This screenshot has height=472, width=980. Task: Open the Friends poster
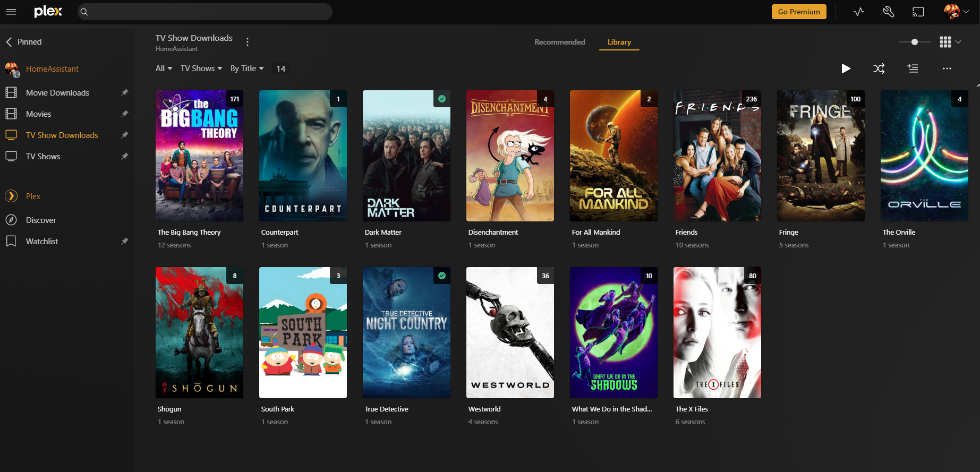[x=717, y=156]
